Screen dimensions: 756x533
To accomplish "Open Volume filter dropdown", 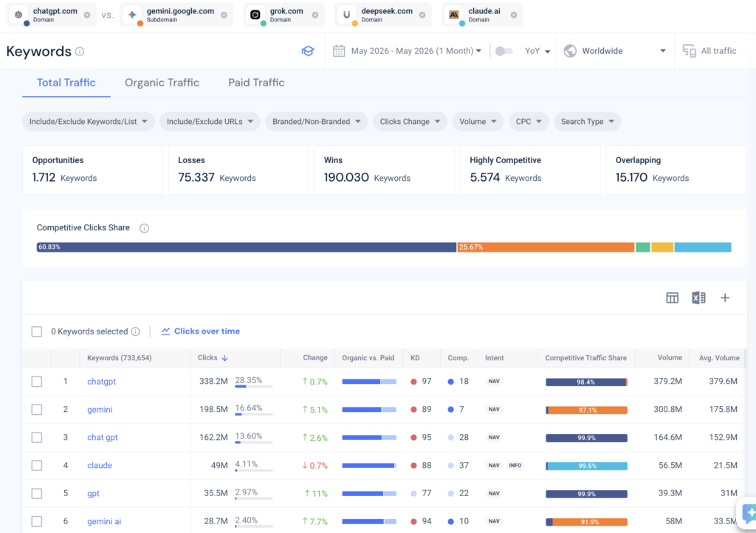I will [478, 122].
